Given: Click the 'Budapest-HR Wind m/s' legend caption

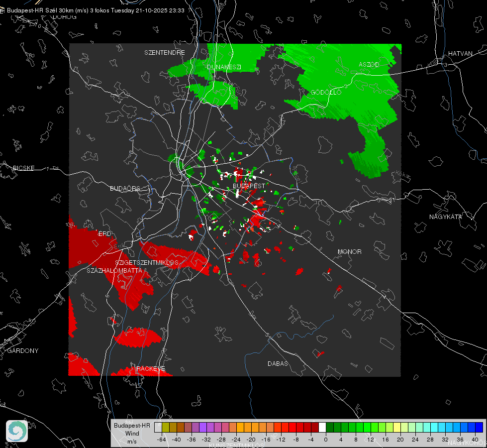Looking at the screenshot, I should coord(132,434).
